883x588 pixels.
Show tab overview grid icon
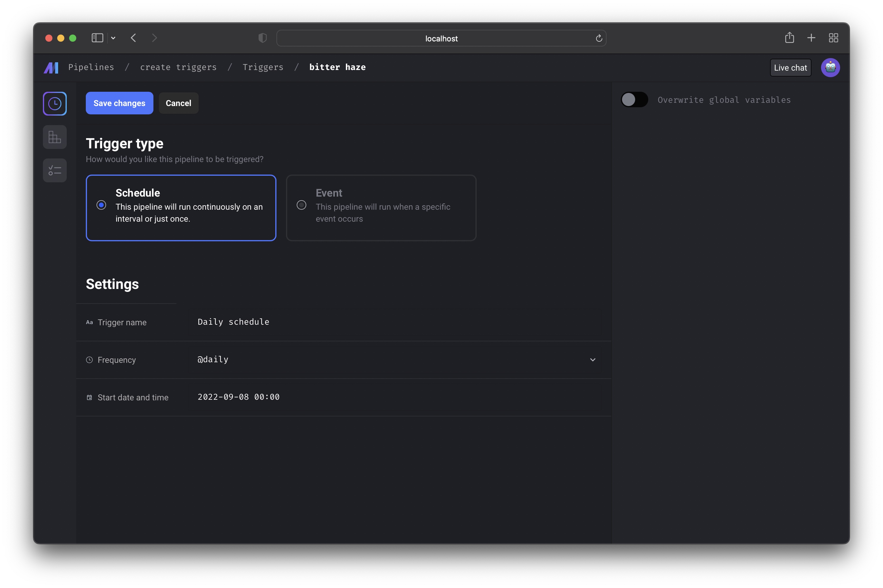coord(833,38)
